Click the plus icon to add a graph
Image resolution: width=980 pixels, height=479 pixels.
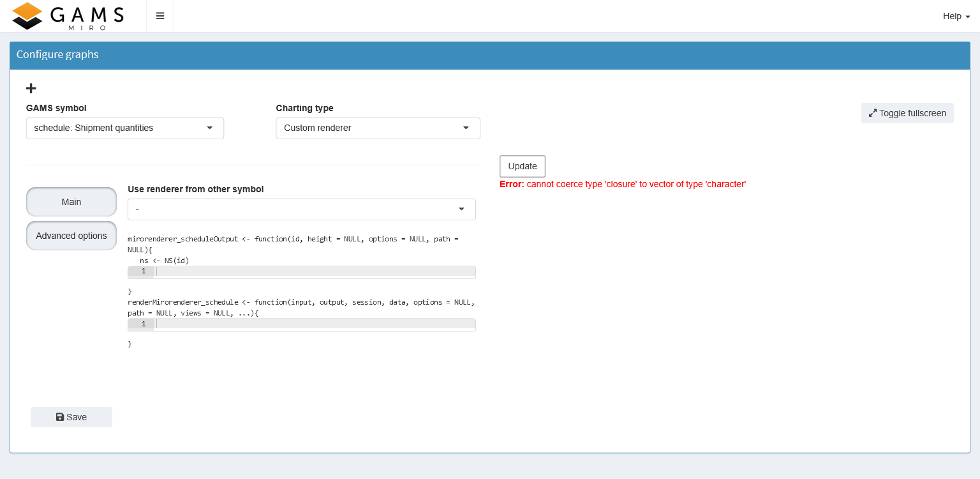(x=31, y=88)
